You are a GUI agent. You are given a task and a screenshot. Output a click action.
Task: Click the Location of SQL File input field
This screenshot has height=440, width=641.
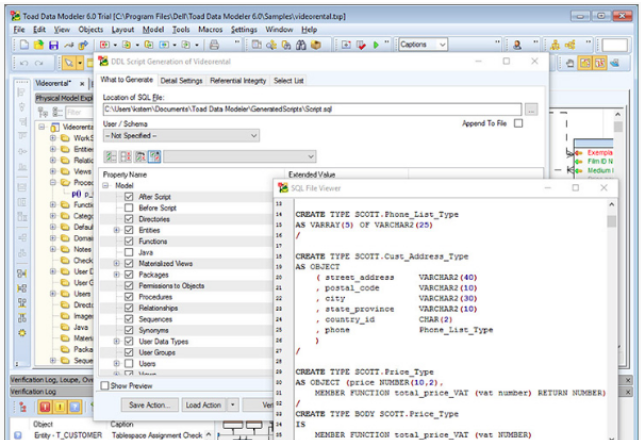(x=312, y=109)
